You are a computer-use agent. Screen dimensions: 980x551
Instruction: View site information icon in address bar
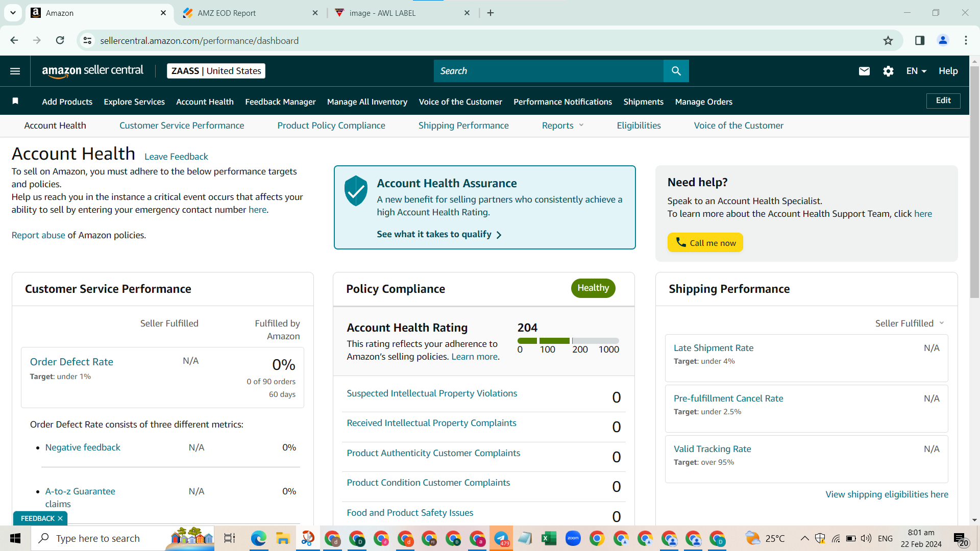[x=88, y=40]
